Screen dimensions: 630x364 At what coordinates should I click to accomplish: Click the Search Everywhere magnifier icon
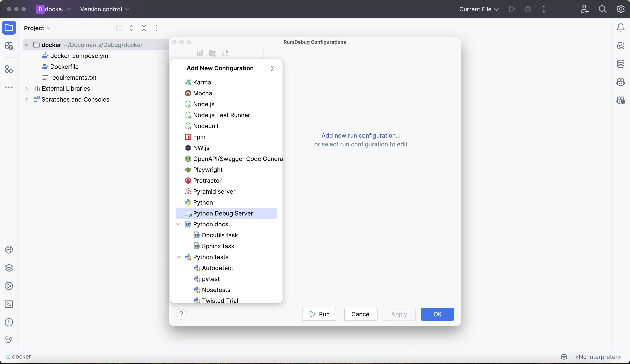tap(602, 9)
